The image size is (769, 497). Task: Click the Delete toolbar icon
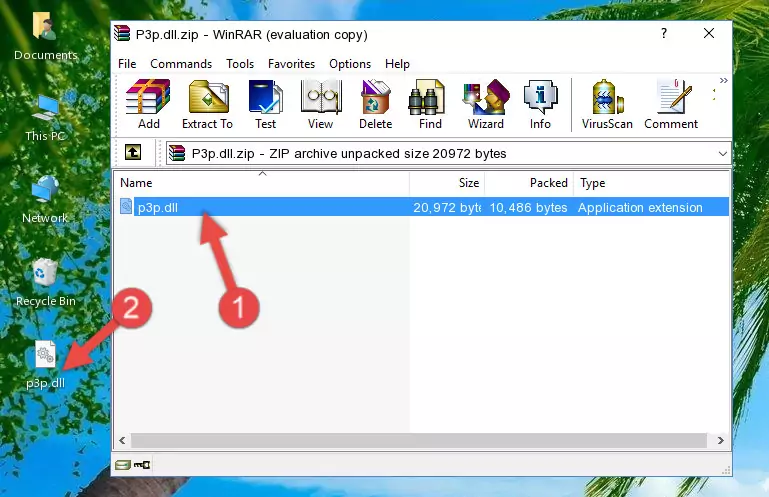(x=376, y=104)
